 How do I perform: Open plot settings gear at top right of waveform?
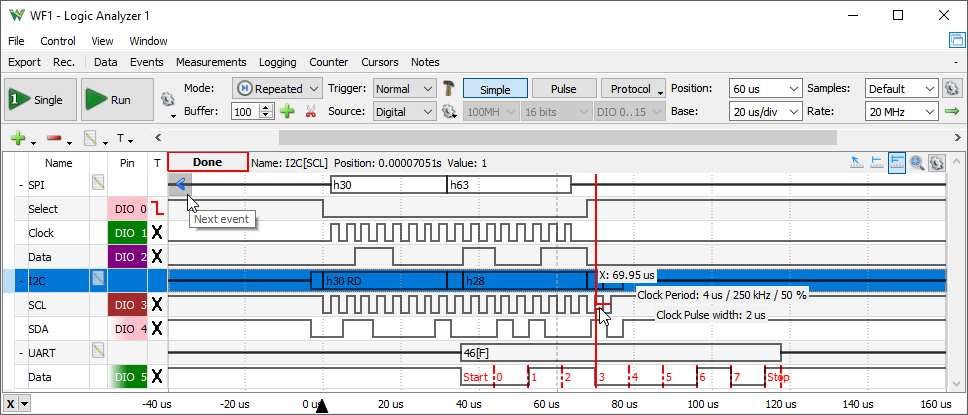tap(937, 162)
